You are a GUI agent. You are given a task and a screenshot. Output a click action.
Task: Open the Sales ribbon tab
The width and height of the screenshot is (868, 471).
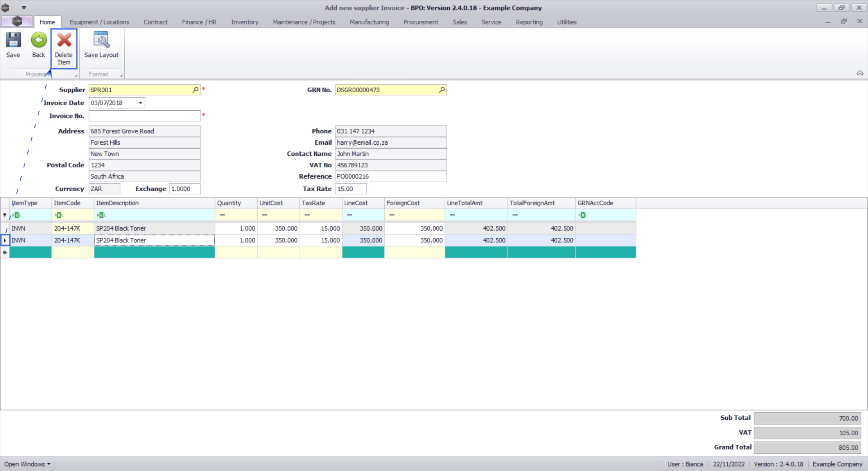(460, 22)
